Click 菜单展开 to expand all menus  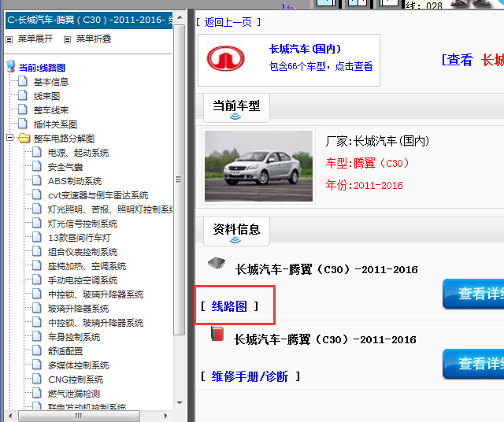click(35, 39)
